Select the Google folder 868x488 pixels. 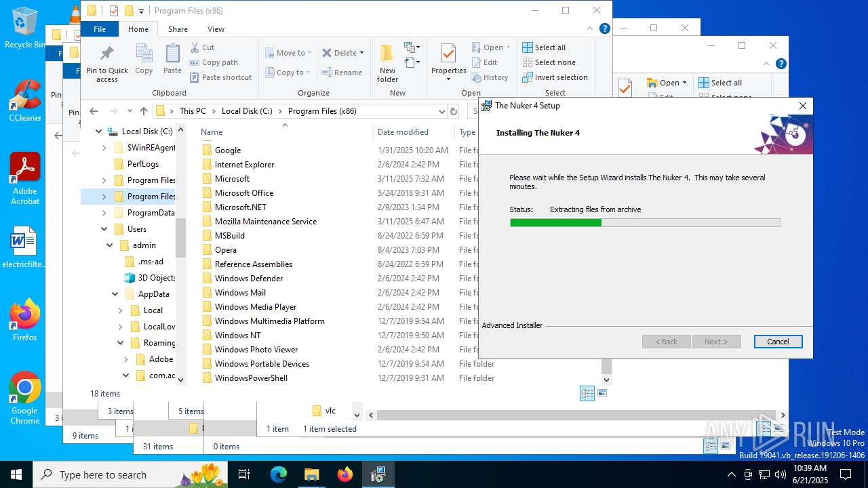click(x=228, y=150)
